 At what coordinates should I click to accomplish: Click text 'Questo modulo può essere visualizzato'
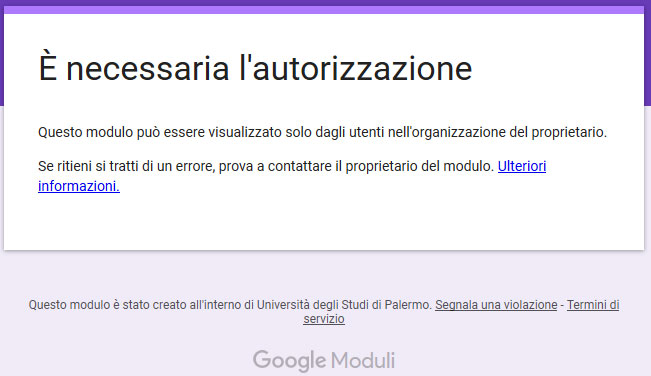(x=160, y=132)
